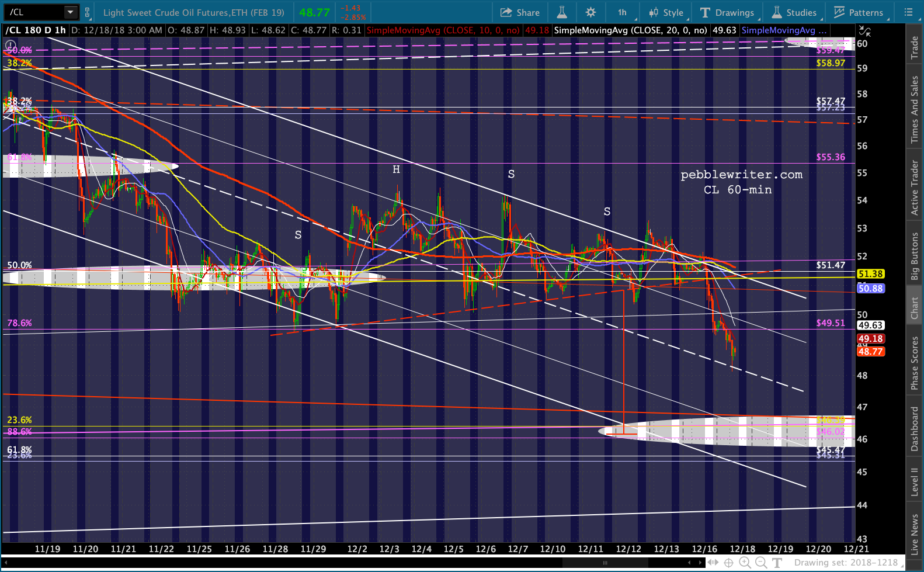Click the 12/3 date on the time axis

(389, 549)
